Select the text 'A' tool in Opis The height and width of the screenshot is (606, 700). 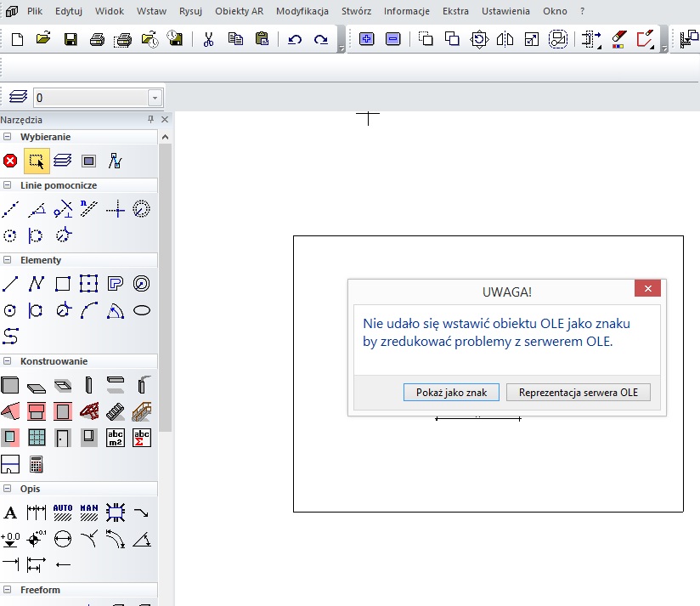tap(10, 513)
